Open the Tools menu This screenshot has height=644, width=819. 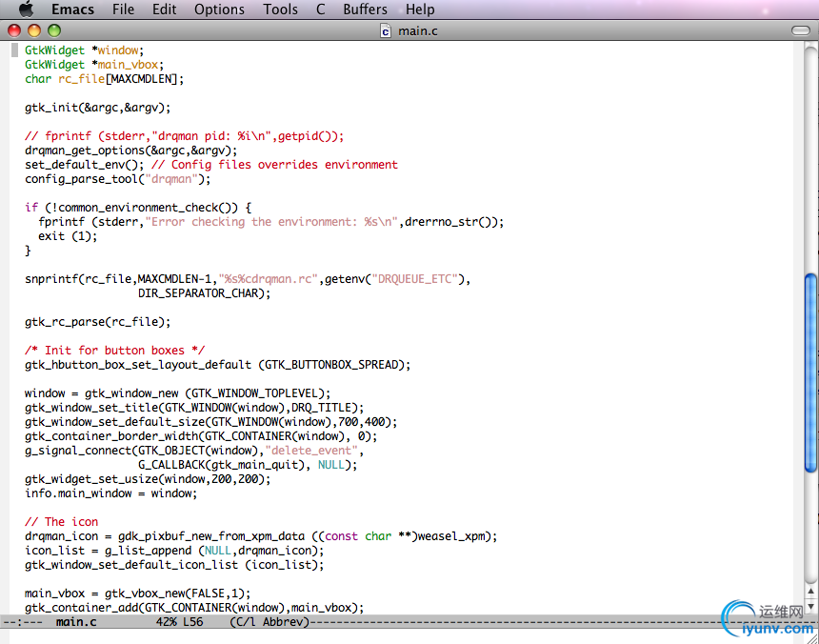coord(281,10)
